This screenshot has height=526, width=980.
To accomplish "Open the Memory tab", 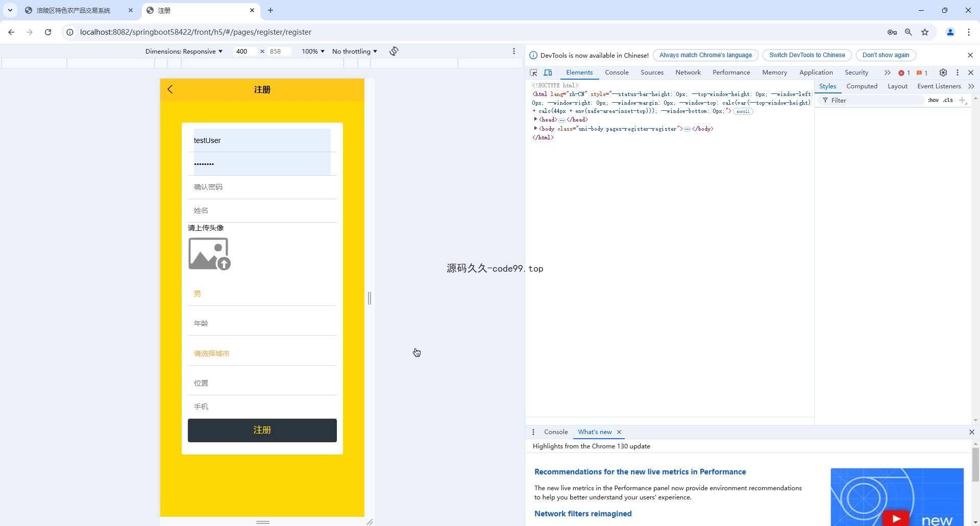I will [774, 73].
